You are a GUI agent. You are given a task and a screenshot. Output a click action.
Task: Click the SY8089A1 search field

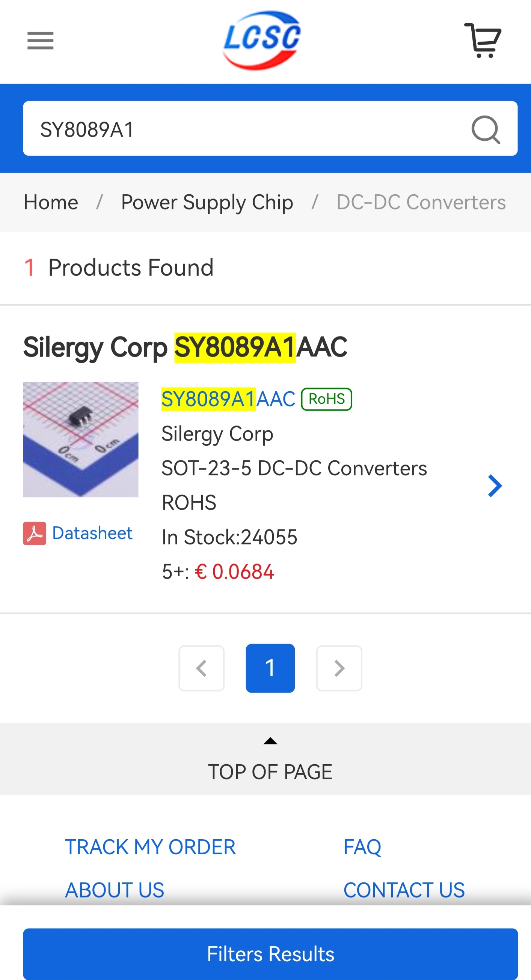pyautogui.click(x=244, y=129)
